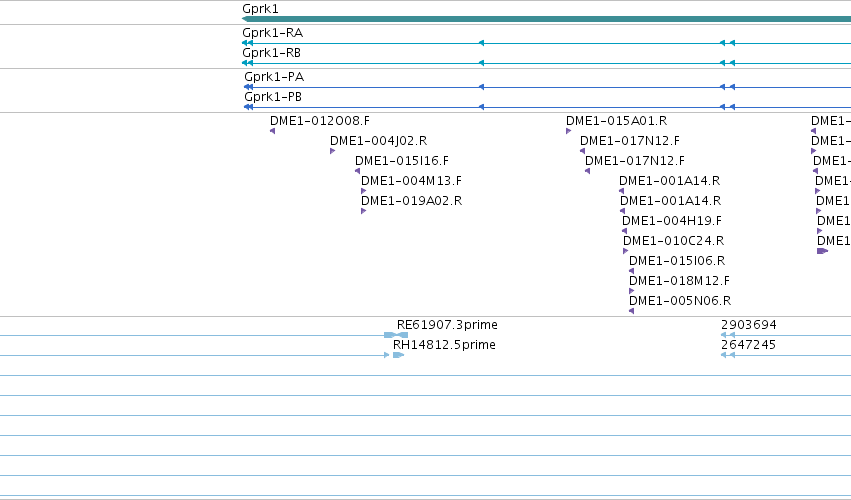Click the Gprk1-PB track's leftmost double arrowhead
The image size is (851, 500).
coord(248,107)
